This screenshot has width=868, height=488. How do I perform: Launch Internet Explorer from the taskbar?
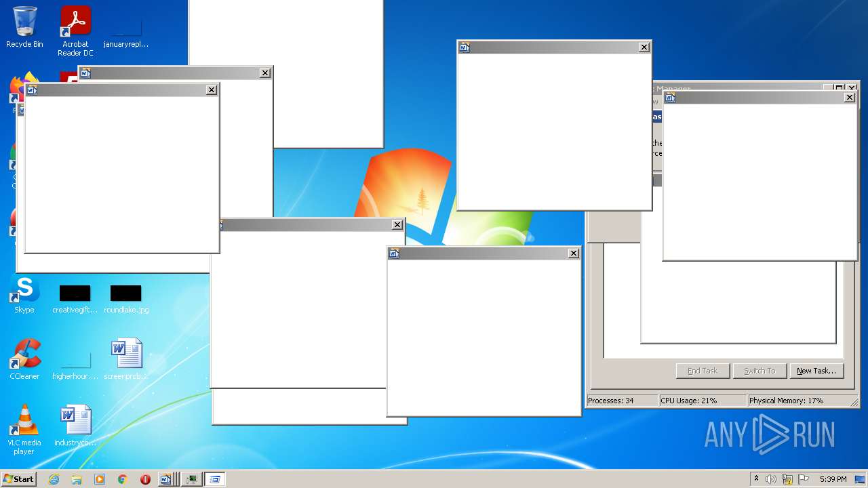point(54,479)
